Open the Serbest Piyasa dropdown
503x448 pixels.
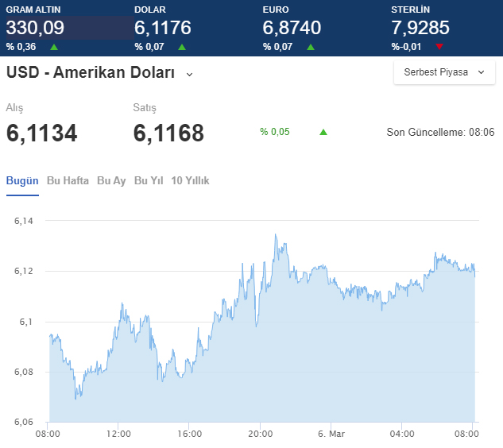tap(444, 72)
